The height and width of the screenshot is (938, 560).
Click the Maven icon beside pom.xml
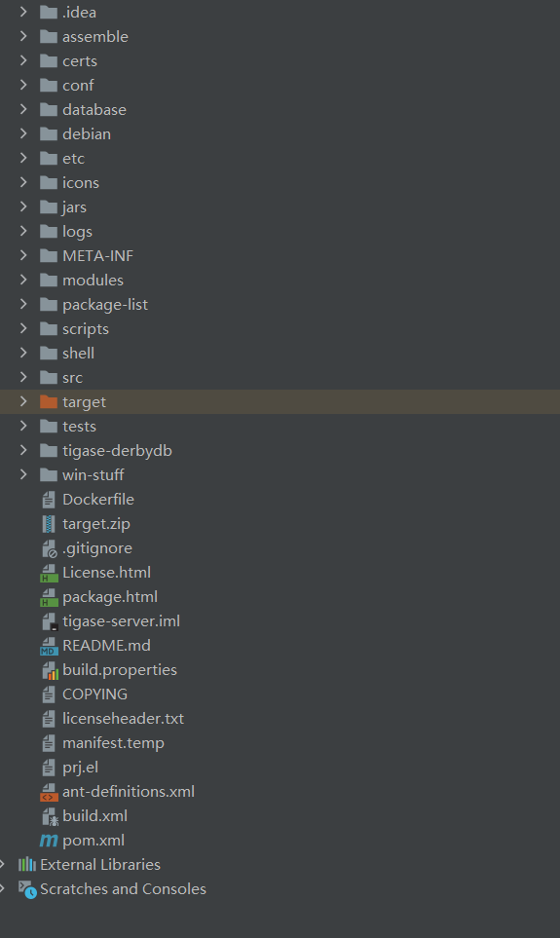(49, 841)
